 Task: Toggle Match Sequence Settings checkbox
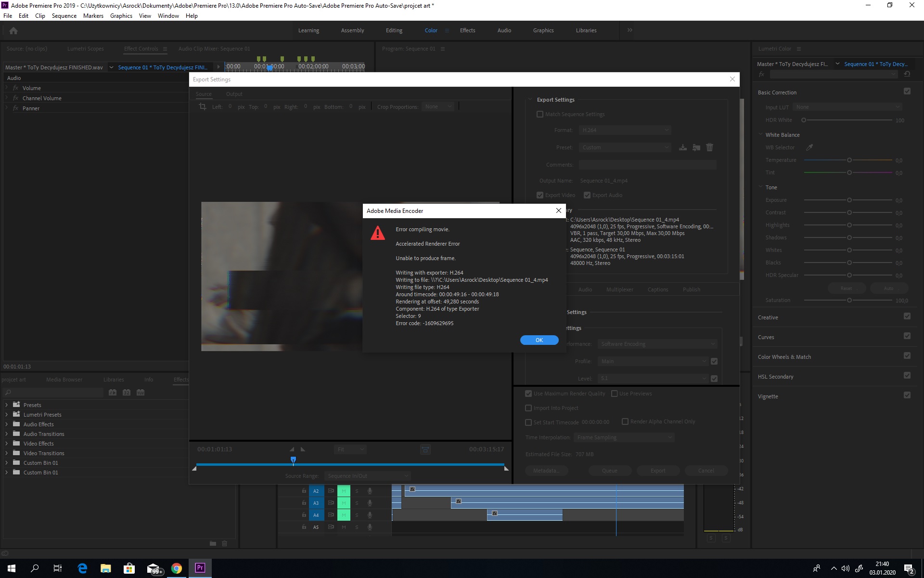(540, 114)
